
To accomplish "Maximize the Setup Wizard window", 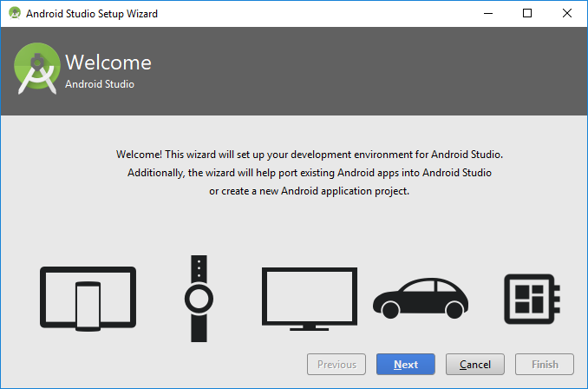I will 527,14.
